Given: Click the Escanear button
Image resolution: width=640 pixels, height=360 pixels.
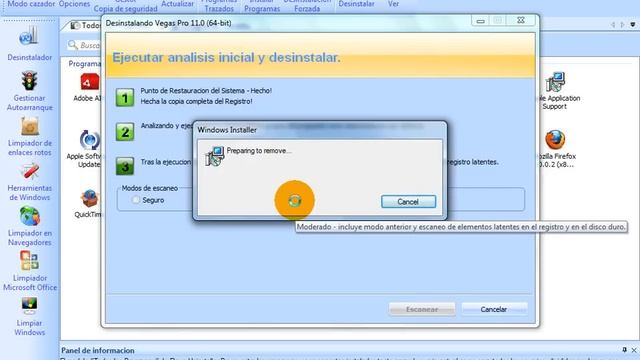Looking at the screenshot, I should [x=422, y=309].
